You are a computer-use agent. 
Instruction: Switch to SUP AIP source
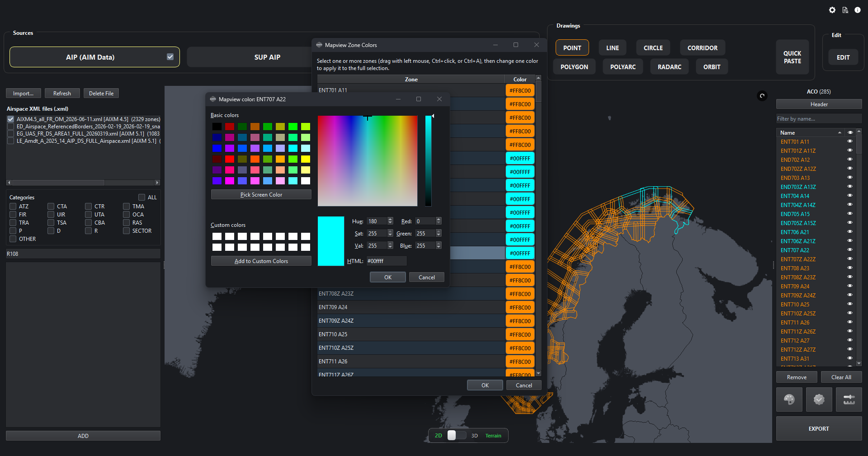coord(267,57)
